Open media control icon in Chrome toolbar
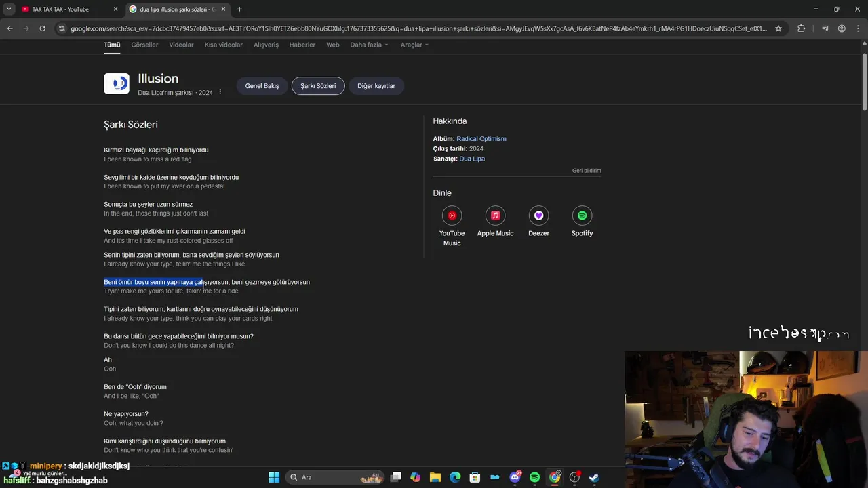 825,28
